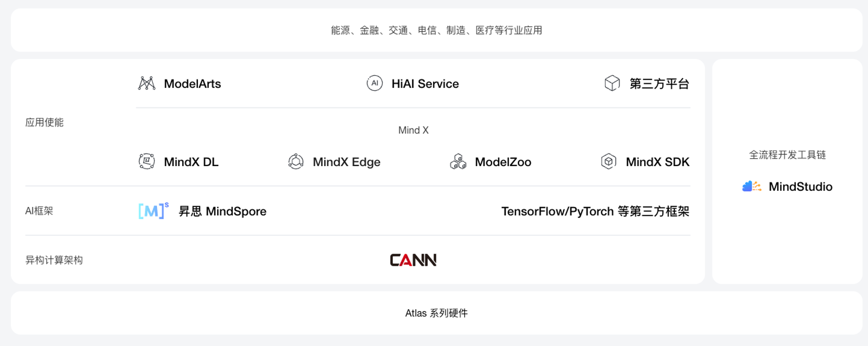Click the MindStudio text label
The width and height of the screenshot is (868, 346).
(800, 187)
